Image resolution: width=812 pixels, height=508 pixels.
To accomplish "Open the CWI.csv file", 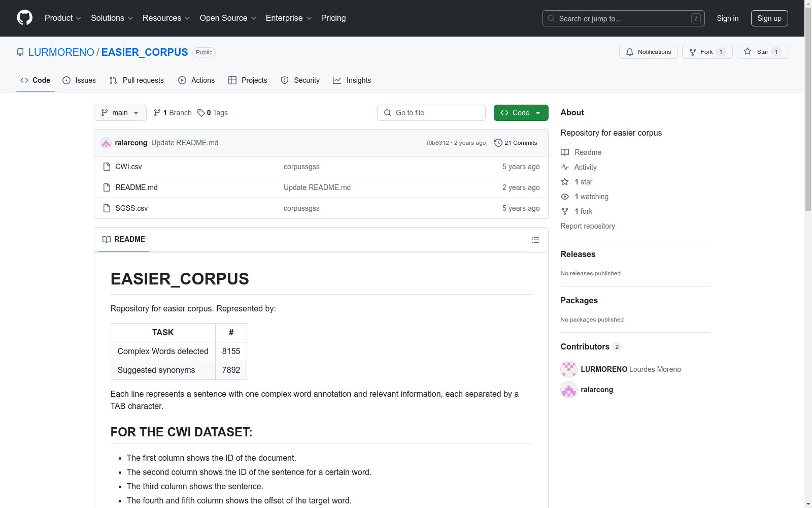I will coord(128,167).
